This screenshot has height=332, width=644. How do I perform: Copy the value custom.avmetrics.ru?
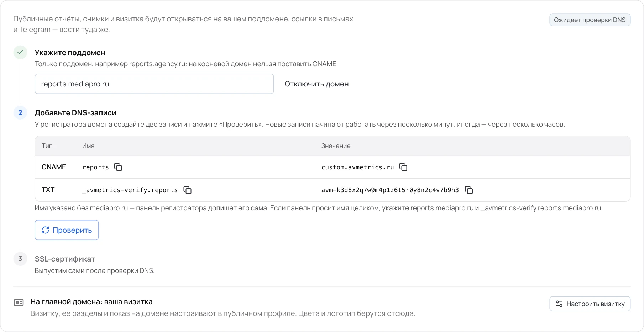coord(403,167)
